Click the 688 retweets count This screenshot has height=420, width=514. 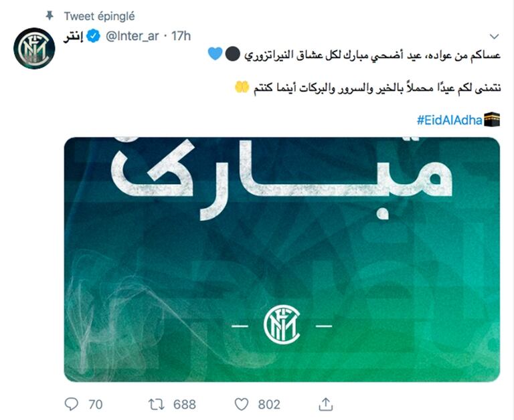(x=184, y=404)
